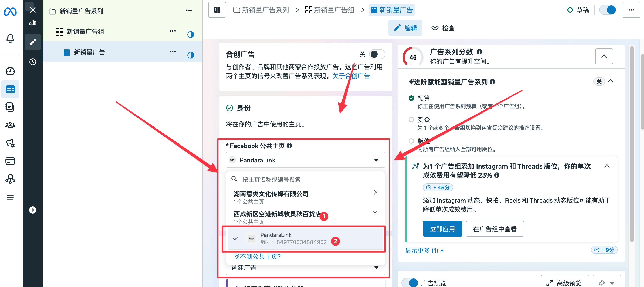
Task: Open the notifications bell
Action: [10, 39]
